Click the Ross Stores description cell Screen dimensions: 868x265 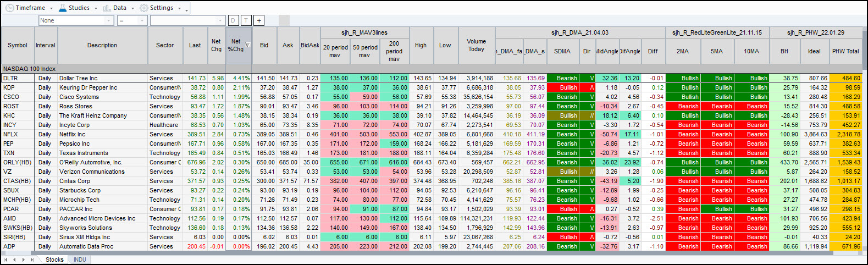pos(102,106)
